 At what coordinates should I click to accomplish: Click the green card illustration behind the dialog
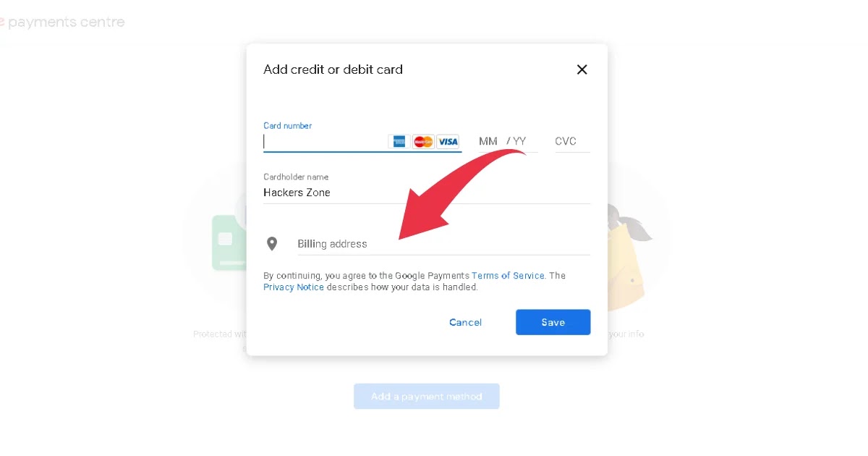[x=229, y=243]
